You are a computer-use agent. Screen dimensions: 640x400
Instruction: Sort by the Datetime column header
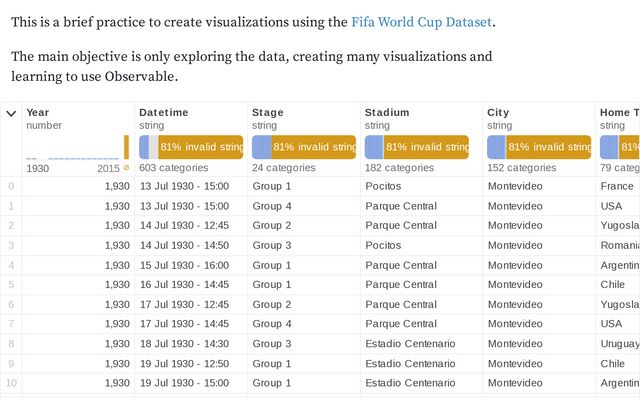click(163, 113)
